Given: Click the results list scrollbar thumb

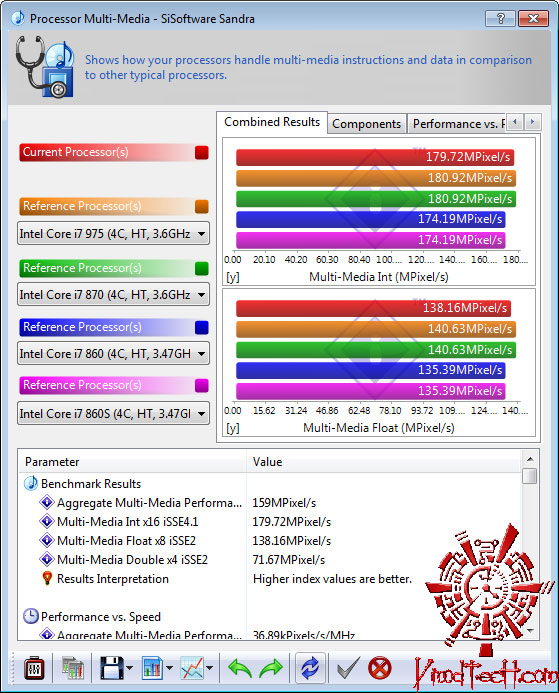Looking at the screenshot, I should pos(530,476).
